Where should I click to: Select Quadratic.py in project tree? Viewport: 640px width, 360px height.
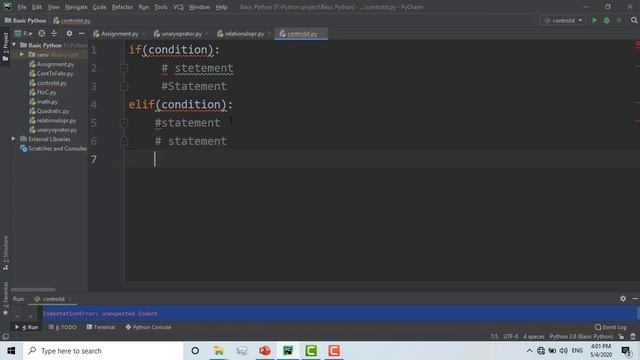[x=49, y=111]
